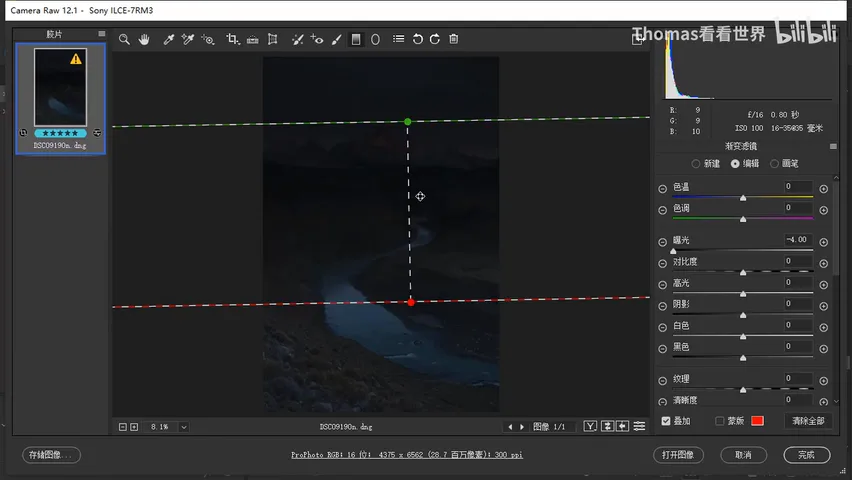
Task: Toggle full screen mode icon
Action: pyautogui.click(x=637, y=39)
